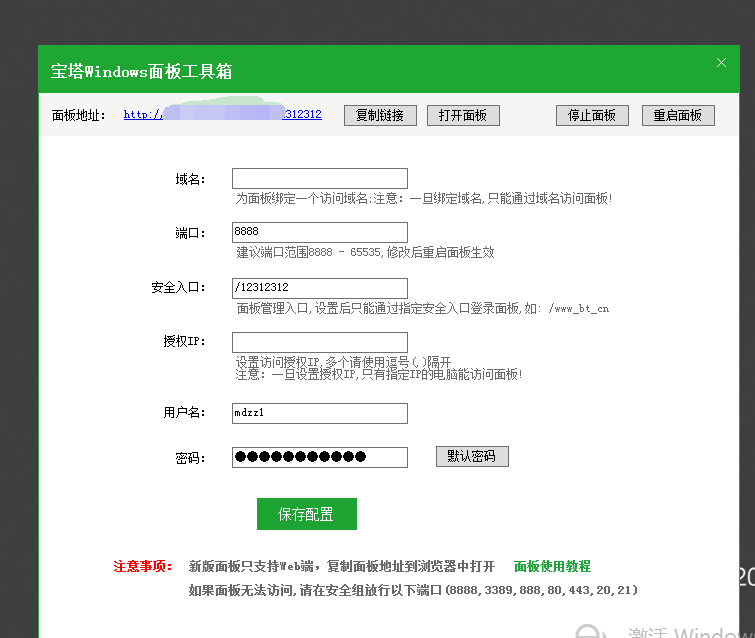
Task: Focus the 域名 input field
Action: tap(320, 179)
